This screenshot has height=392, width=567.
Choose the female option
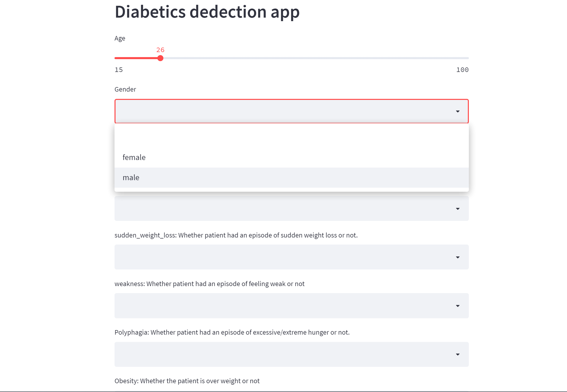click(134, 158)
